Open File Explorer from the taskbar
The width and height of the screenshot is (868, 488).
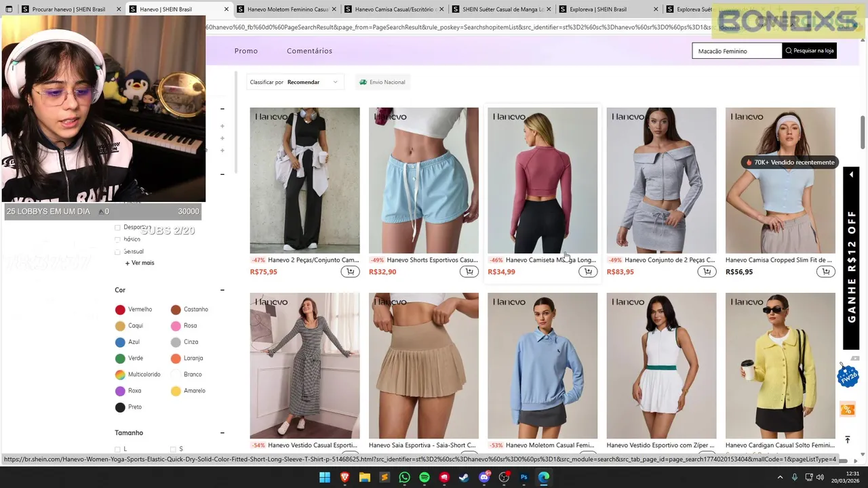pos(365,477)
